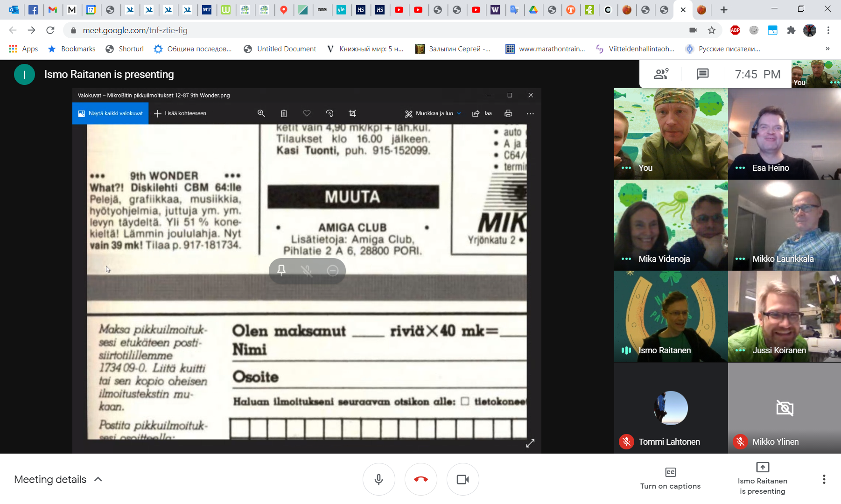Click the red hang up button

tap(420, 479)
